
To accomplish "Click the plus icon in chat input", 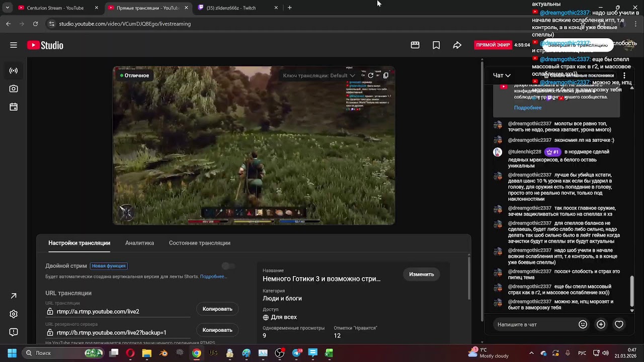I will [601, 325].
